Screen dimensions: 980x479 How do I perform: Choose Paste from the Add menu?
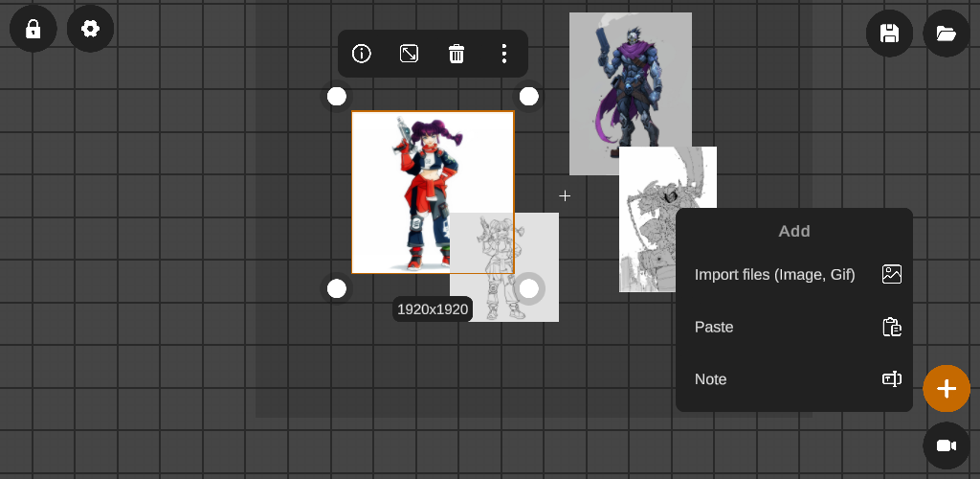point(794,327)
